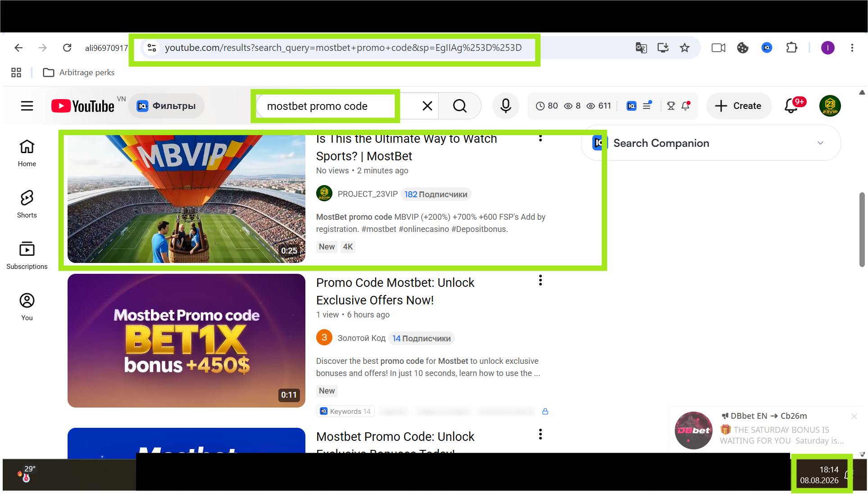
Task: Go to Home in the sidebar
Action: (27, 153)
